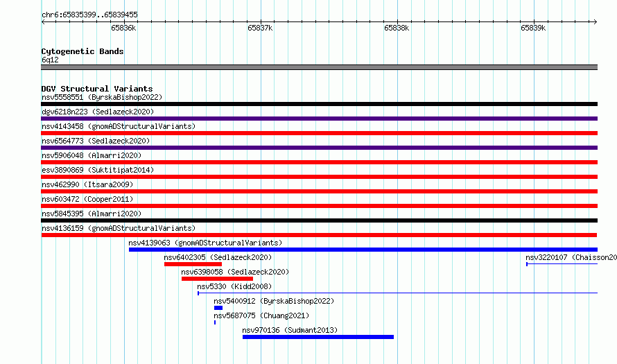617x364 pixels.
Task: Click the nsv5687075 (Chuang2021) label
Action: point(261,315)
